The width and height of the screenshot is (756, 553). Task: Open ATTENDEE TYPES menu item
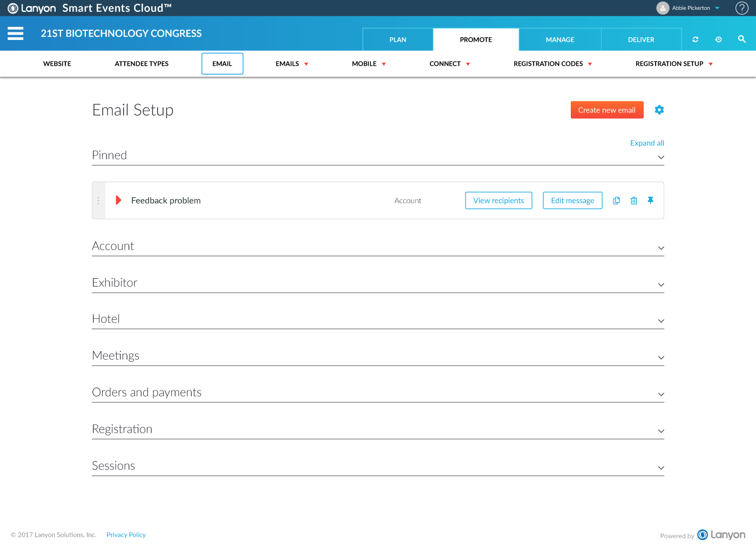(141, 64)
